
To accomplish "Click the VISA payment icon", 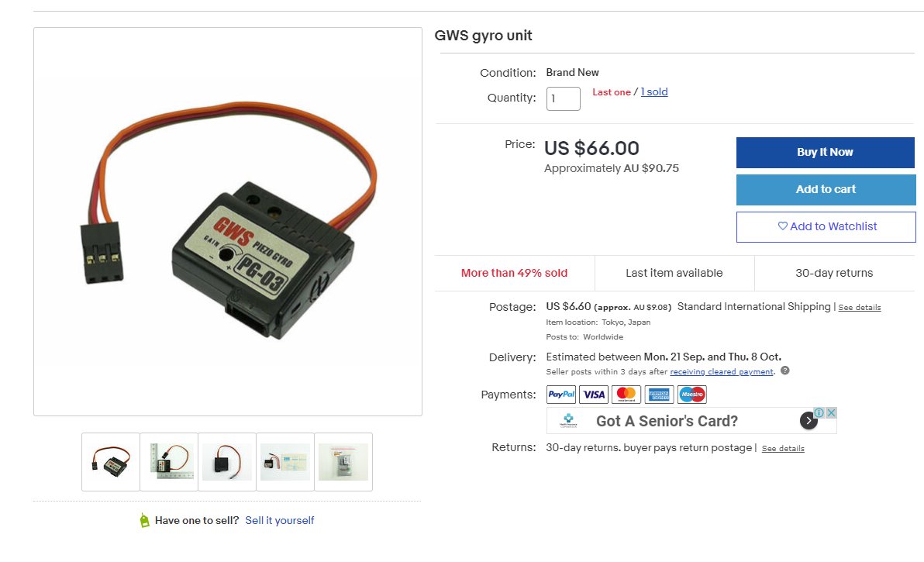I will pos(594,394).
